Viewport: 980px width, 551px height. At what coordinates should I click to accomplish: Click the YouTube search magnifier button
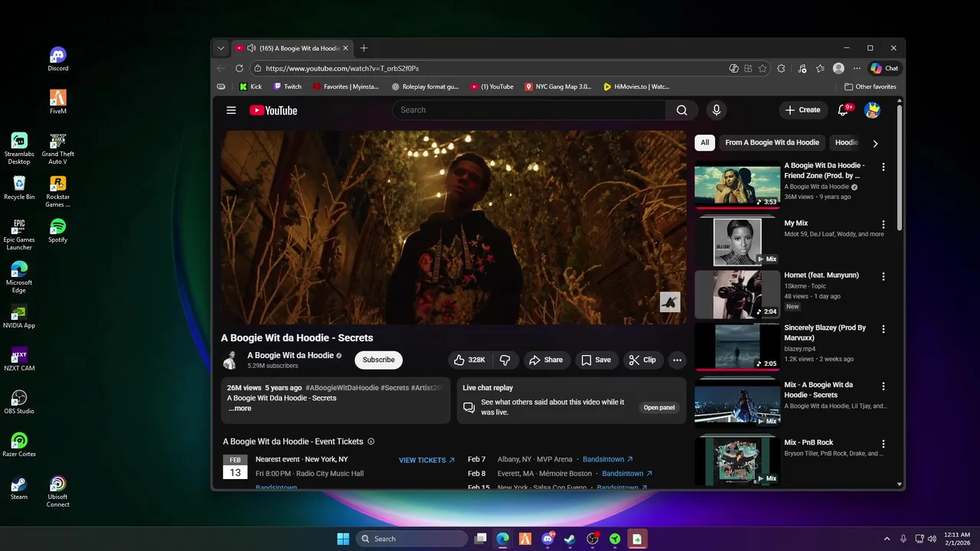point(681,110)
